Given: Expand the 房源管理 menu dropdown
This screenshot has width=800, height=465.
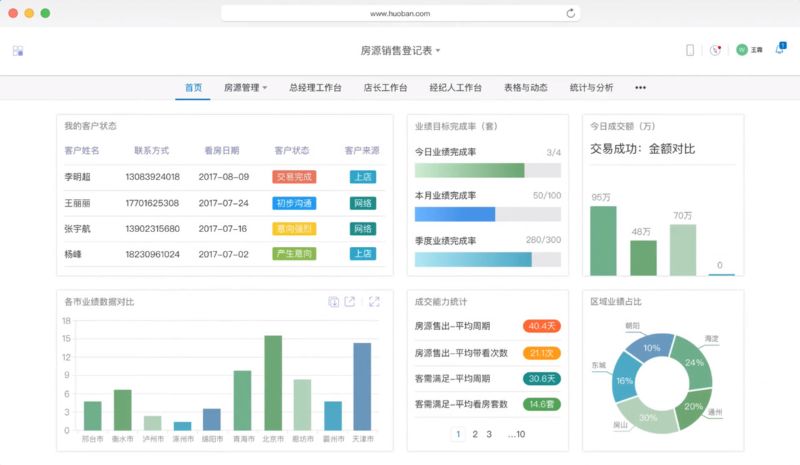Looking at the screenshot, I should point(245,88).
